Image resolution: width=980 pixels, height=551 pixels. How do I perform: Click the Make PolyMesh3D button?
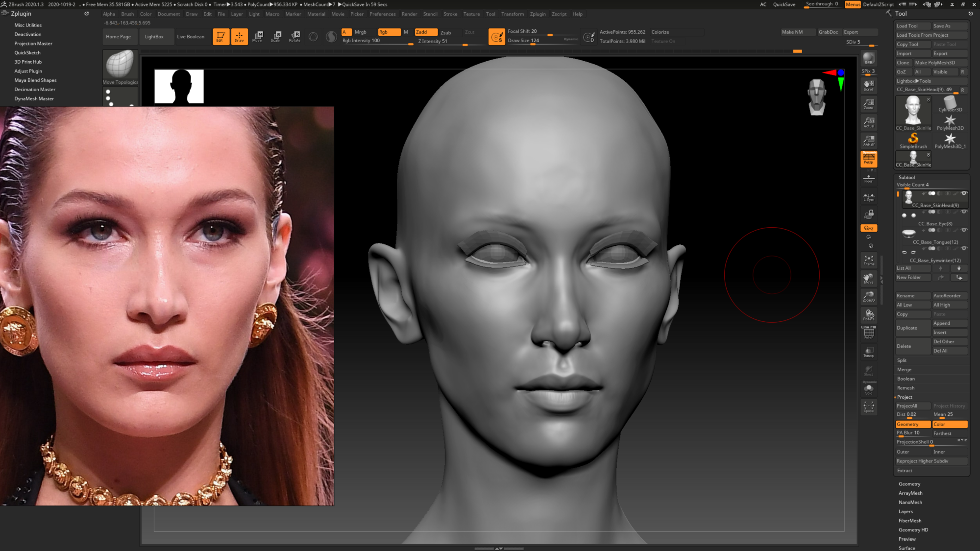tap(940, 63)
